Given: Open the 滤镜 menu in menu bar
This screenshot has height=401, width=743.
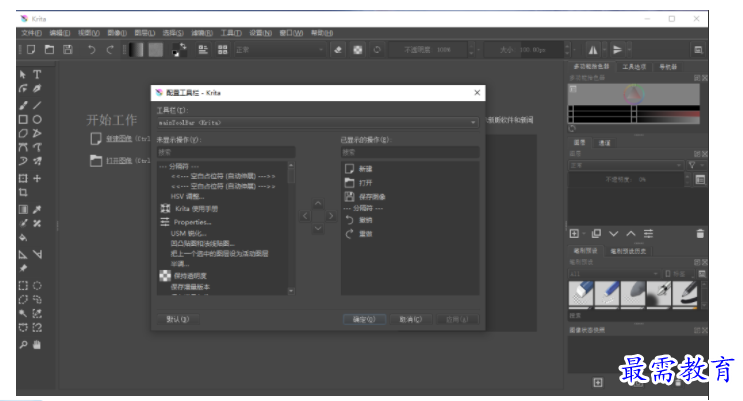Looking at the screenshot, I should pyautogui.click(x=202, y=33).
